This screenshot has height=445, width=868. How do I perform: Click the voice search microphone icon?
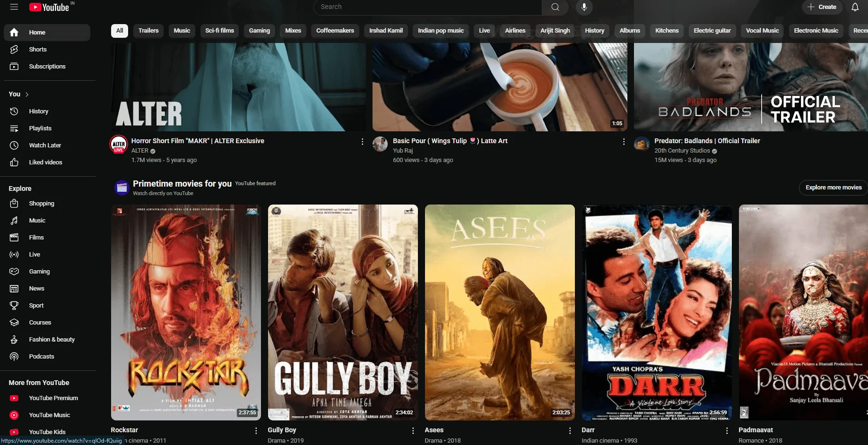coord(584,7)
